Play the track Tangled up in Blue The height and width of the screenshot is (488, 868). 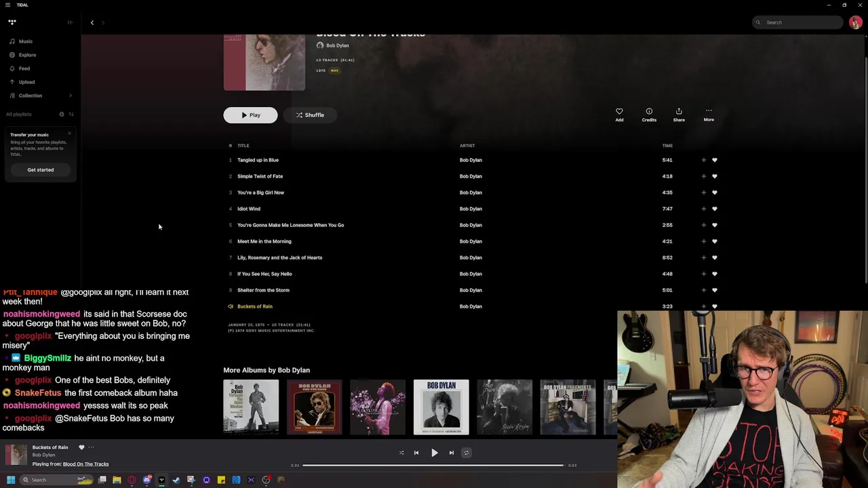(x=258, y=160)
